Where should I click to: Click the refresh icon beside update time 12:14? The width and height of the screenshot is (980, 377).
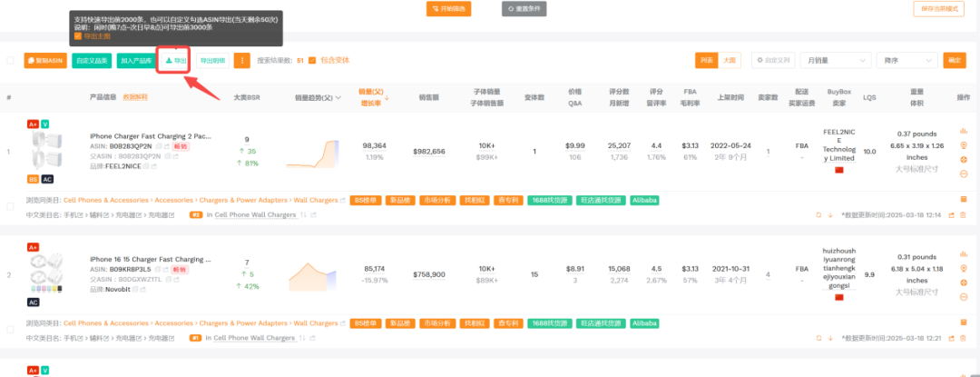click(818, 215)
